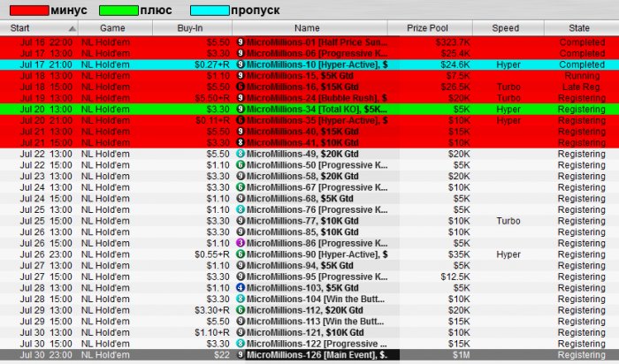Click the Running state cell
619x364 pixels.
point(582,76)
